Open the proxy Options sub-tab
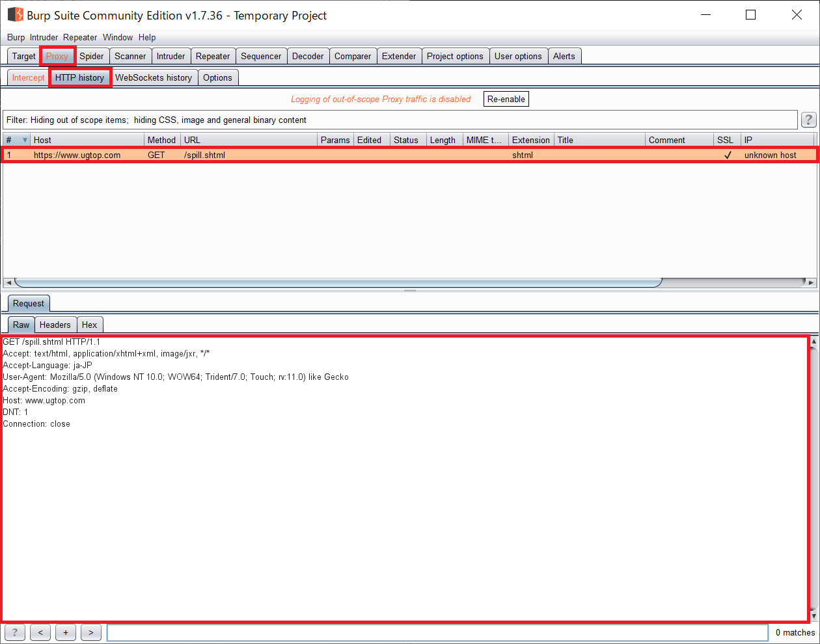The image size is (820, 644). coord(217,77)
